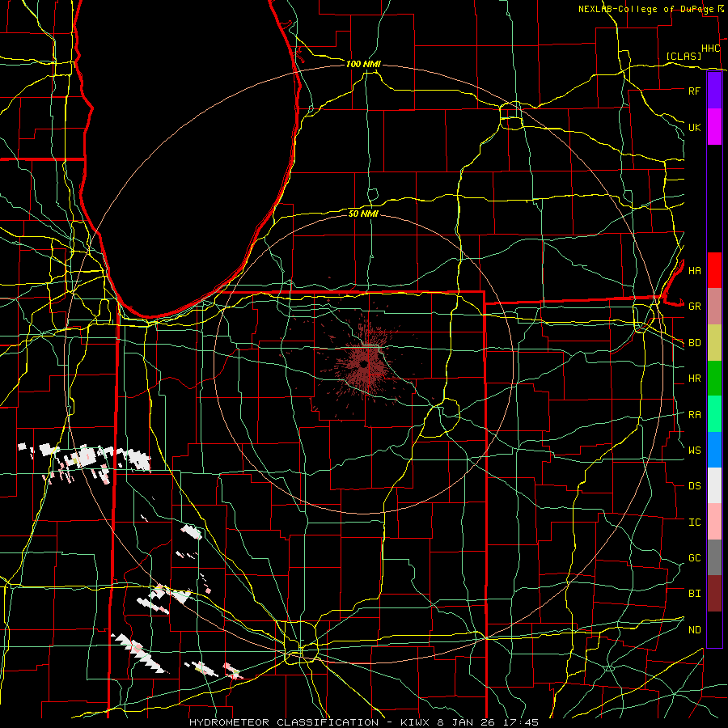Click the 100 NMI range ring label
This screenshot has height=728, width=728.
[363, 64]
